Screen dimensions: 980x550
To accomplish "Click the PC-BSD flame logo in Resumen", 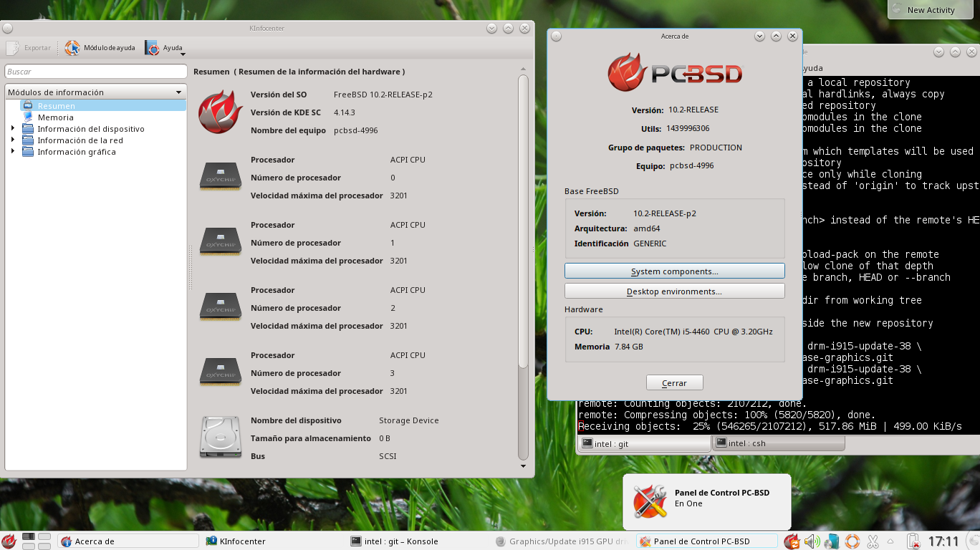I will [220, 112].
